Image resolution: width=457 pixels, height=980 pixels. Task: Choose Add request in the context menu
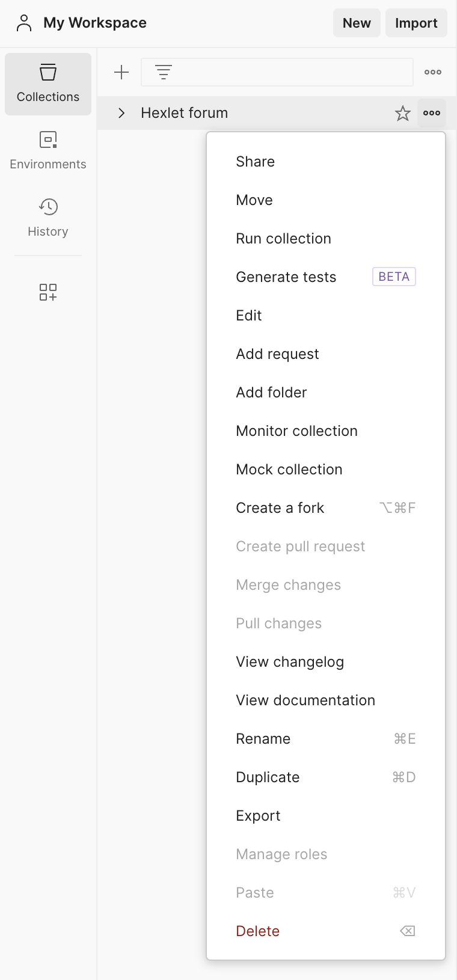pos(277,354)
